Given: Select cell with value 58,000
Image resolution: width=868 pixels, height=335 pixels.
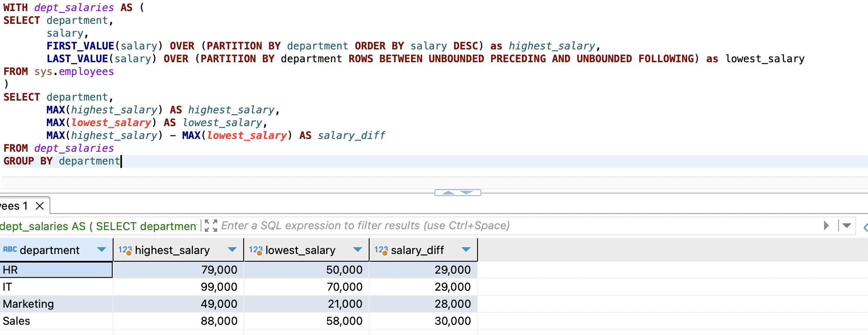Looking at the screenshot, I should tap(306, 321).
